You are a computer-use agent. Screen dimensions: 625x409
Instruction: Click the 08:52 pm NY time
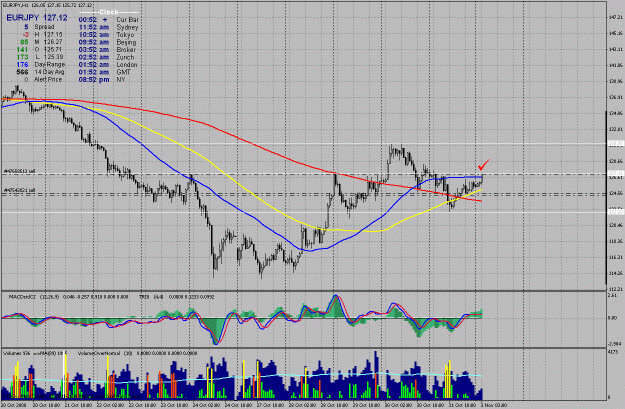(94, 80)
